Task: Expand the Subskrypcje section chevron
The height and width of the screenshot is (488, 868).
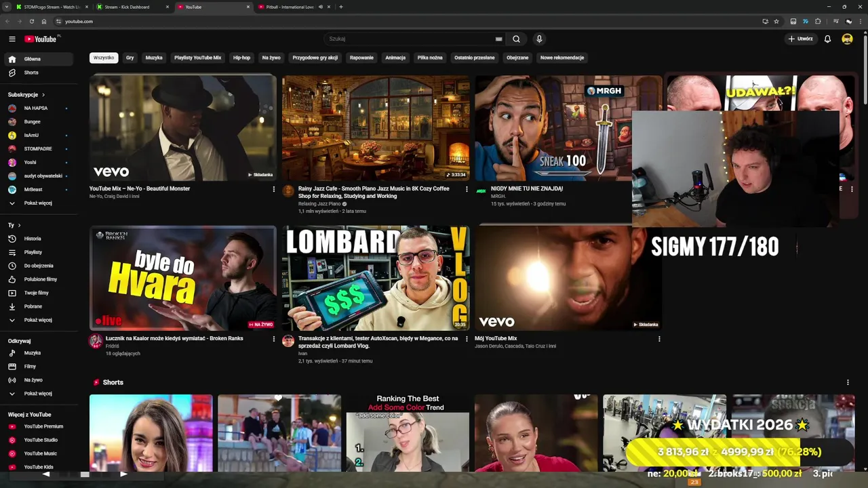Action: [x=43, y=95]
